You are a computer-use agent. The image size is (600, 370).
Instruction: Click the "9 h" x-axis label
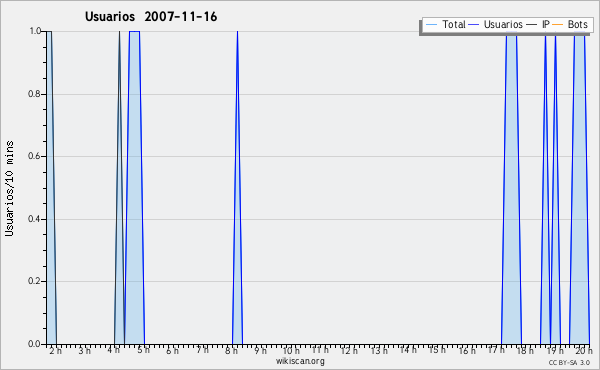pyautogui.click(x=261, y=350)
